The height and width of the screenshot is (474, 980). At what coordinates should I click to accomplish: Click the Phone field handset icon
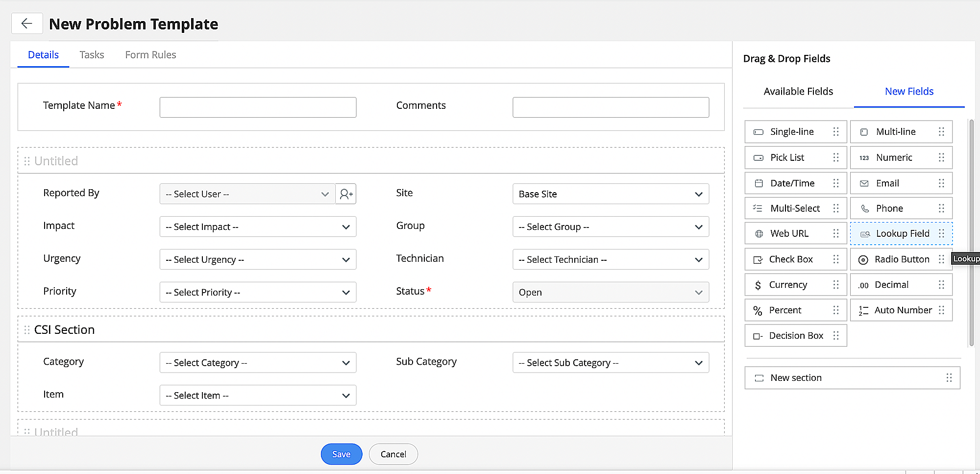(865, 208)
